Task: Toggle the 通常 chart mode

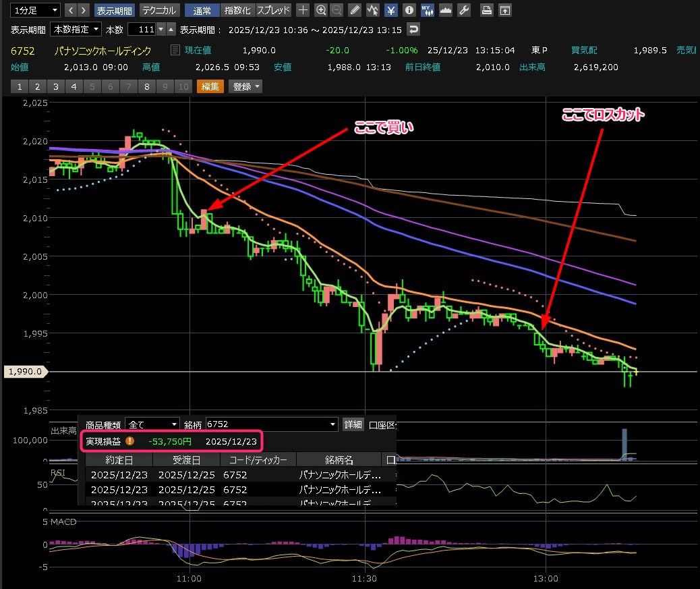Action: tap(202, 10)
